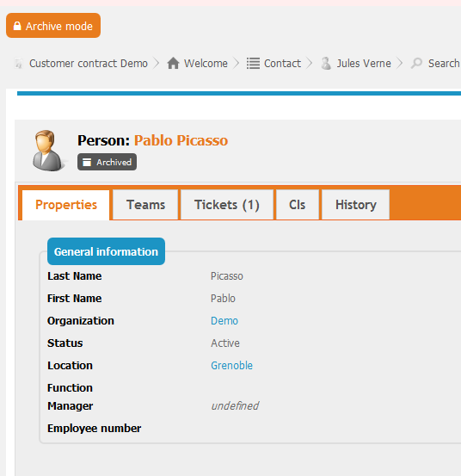
Task: Open the Contact breadcrumb entry
Action: pos(282,64)
